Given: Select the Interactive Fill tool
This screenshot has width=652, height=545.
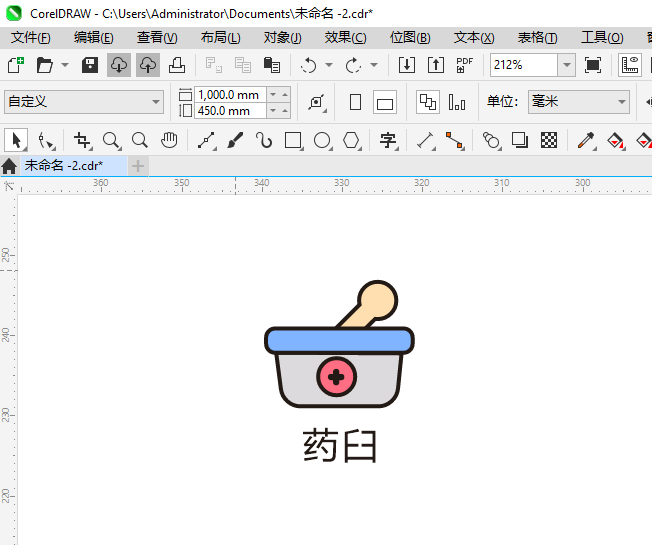Looking at the screenshot, I should (615, 141).
